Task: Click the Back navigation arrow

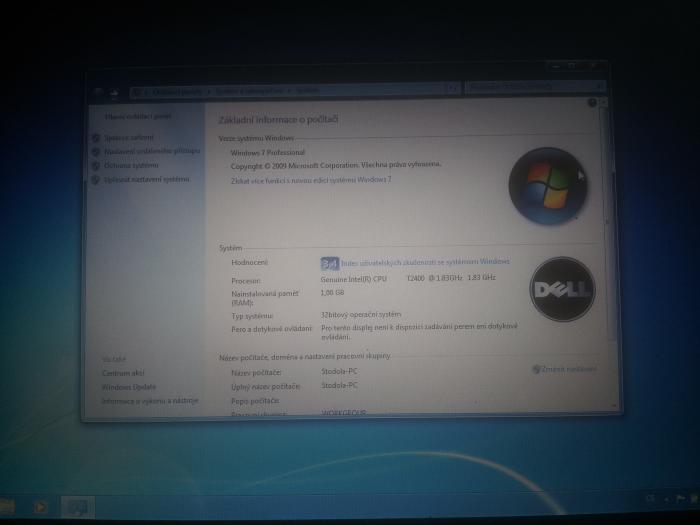Action: 98,92
